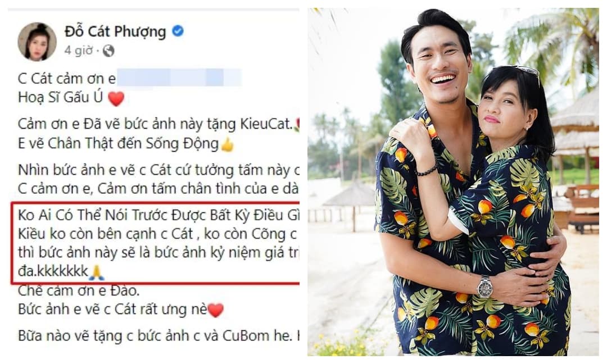Click the '4 giờ' post timestamp
Screen dimensions: 607x364
(x=79, y=51)
